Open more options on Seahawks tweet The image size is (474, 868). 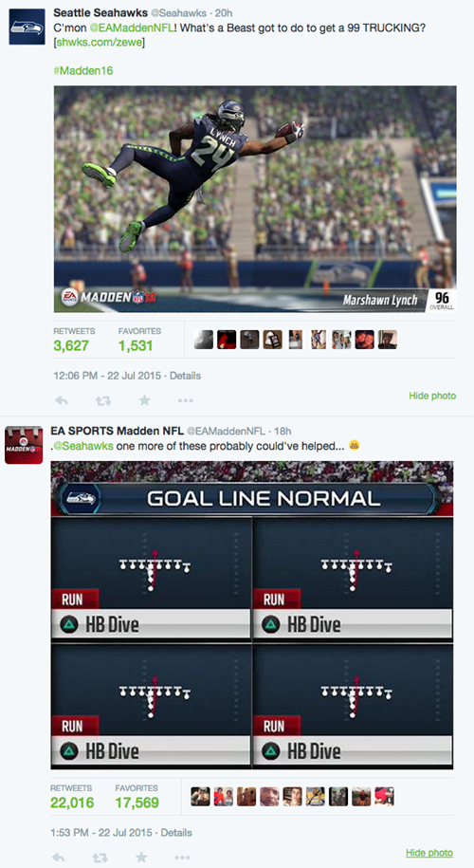[185, 400]
